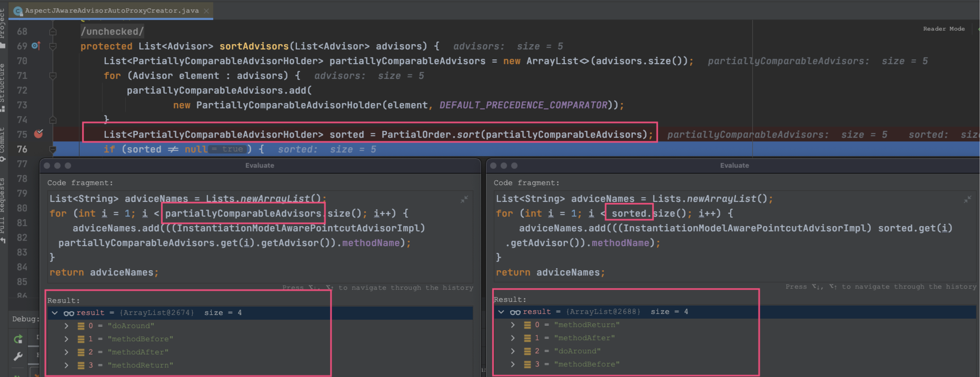Close the right Evaluate dialog

pos(494,166)
